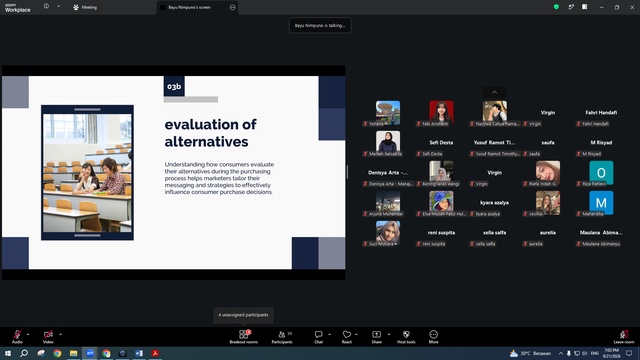The height and width of the screenshot is (360, 640).
Task: Select Niki Aristianti video tile
Action: [441, 113]
